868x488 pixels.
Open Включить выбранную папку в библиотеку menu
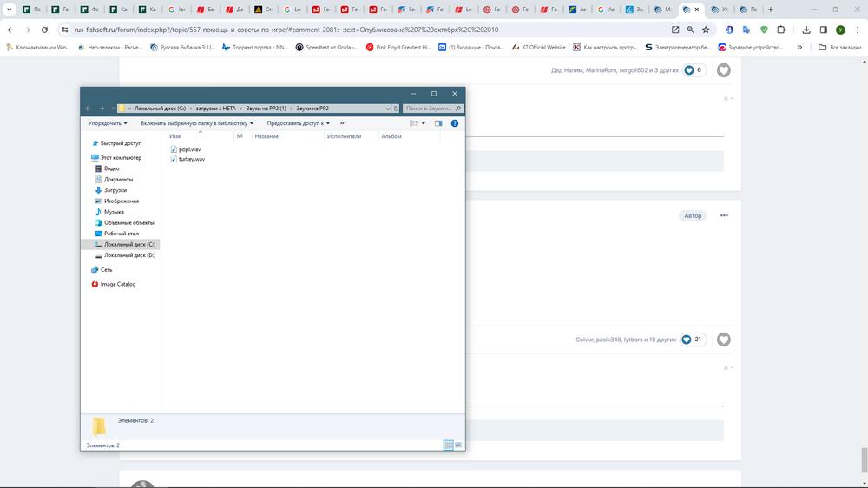tap(197, 123)
